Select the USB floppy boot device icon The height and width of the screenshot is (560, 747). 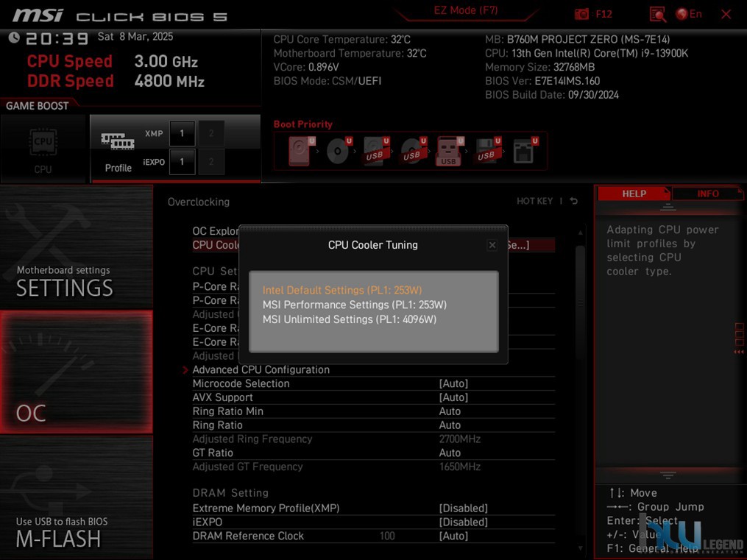(488, 150)
